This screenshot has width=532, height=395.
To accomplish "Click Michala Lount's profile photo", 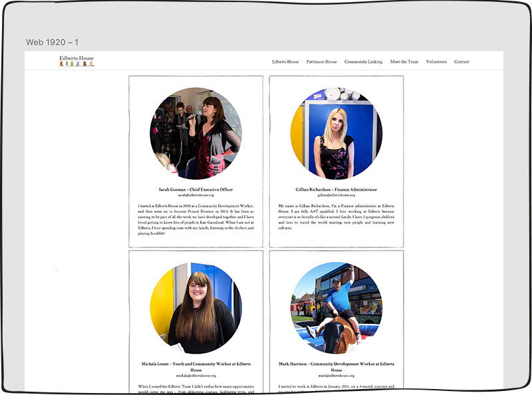I will click(x=196, y=308).
